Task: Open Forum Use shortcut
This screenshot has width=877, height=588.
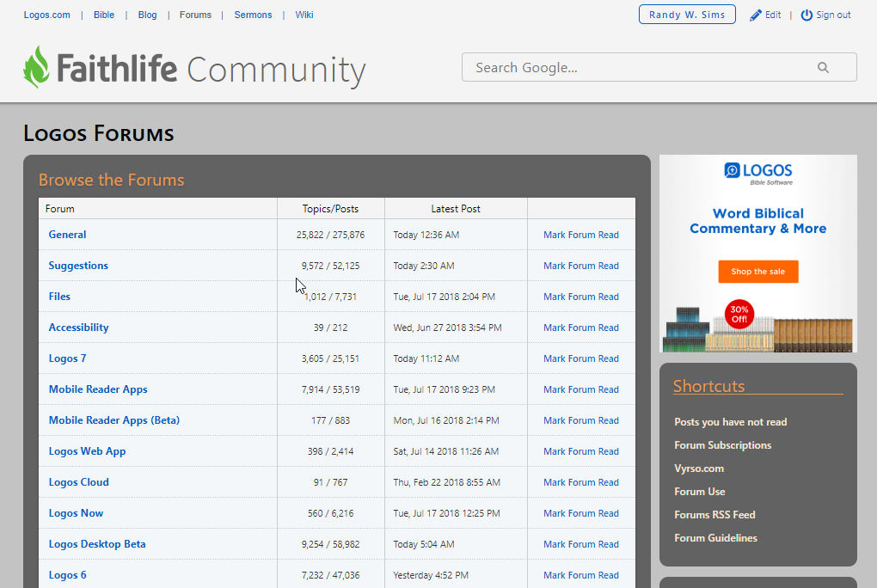Action: [x=699, y=492]
